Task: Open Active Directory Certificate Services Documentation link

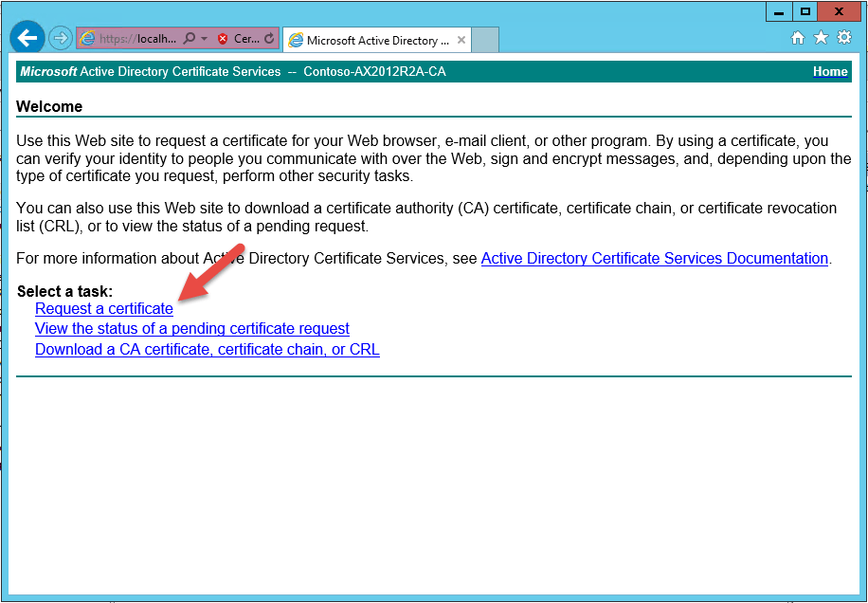Action: (x=655, y=259)
